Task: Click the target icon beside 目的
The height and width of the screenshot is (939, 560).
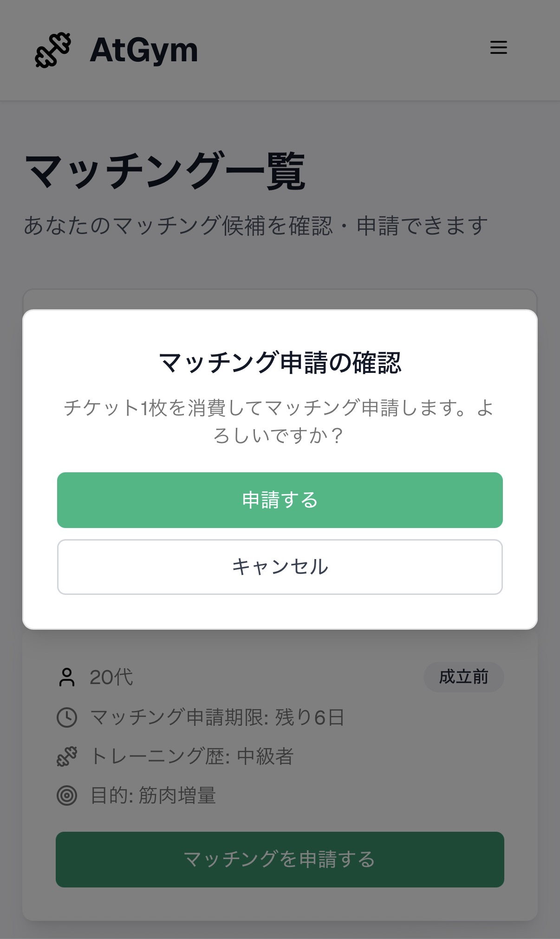Action: (x=67, y=796)
